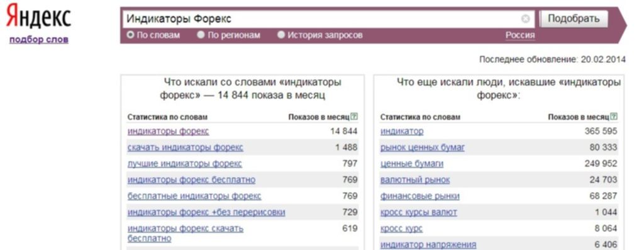Click the value '8 064' in the table
The height and width of the screenshot is (250, 644).
coord(606,229)
